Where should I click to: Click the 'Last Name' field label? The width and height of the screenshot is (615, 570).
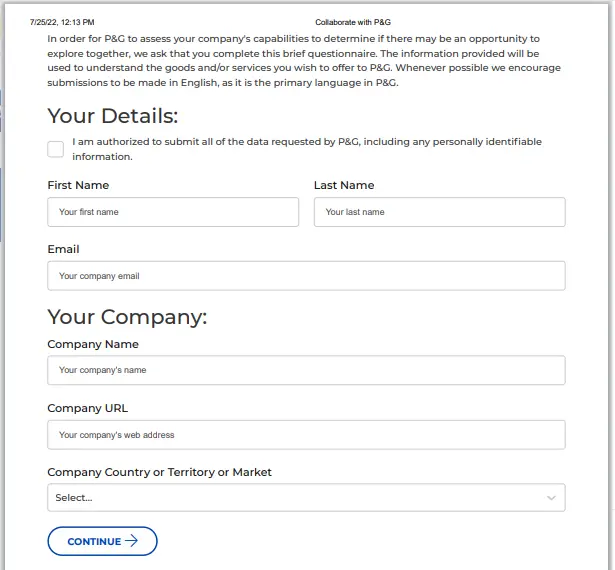344,185
